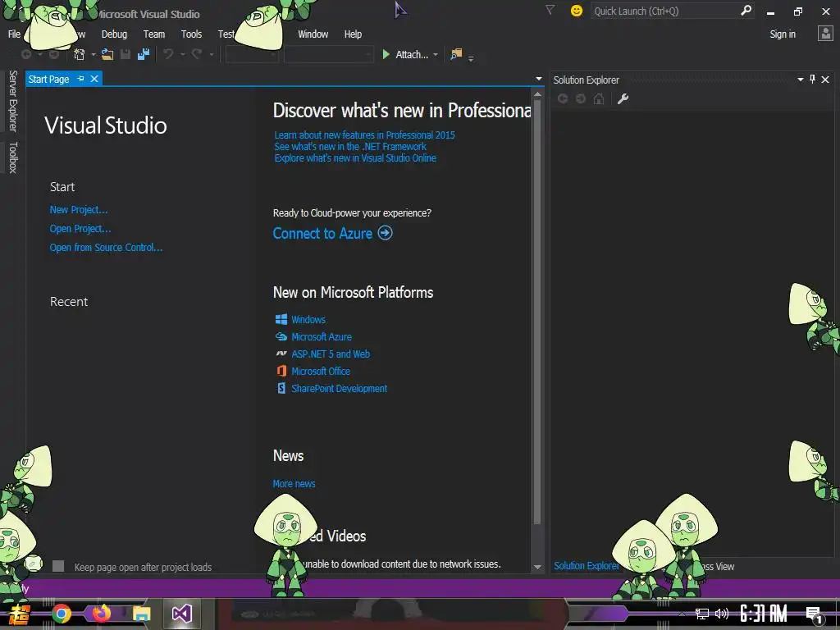Viewport: 840px width, 630px height.
Task: Click the Start Page vertical scrollbar thumb
Action: (x=537, y=311)
